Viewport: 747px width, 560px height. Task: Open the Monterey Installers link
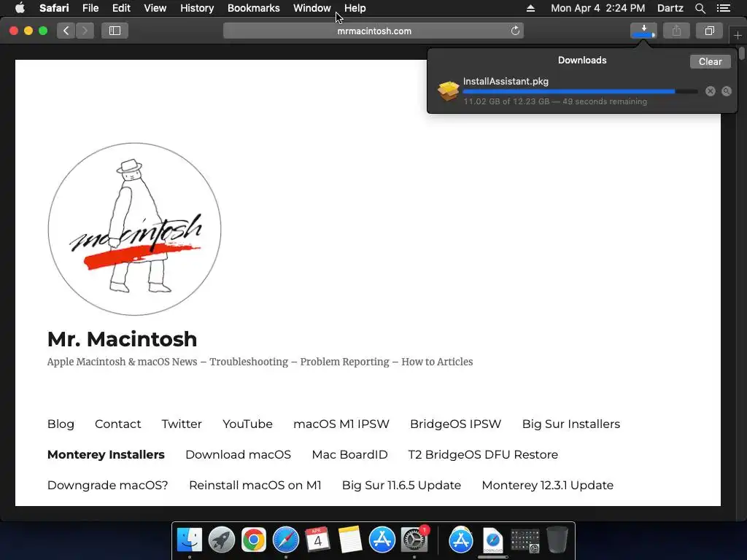point(106,454)
